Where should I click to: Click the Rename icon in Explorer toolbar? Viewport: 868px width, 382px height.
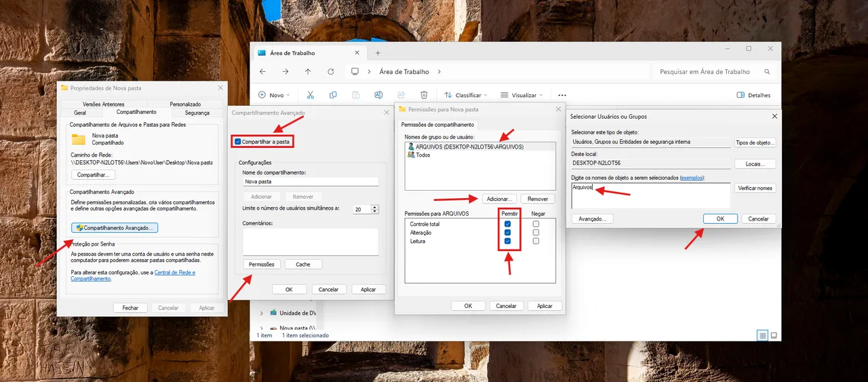(378, 95)
